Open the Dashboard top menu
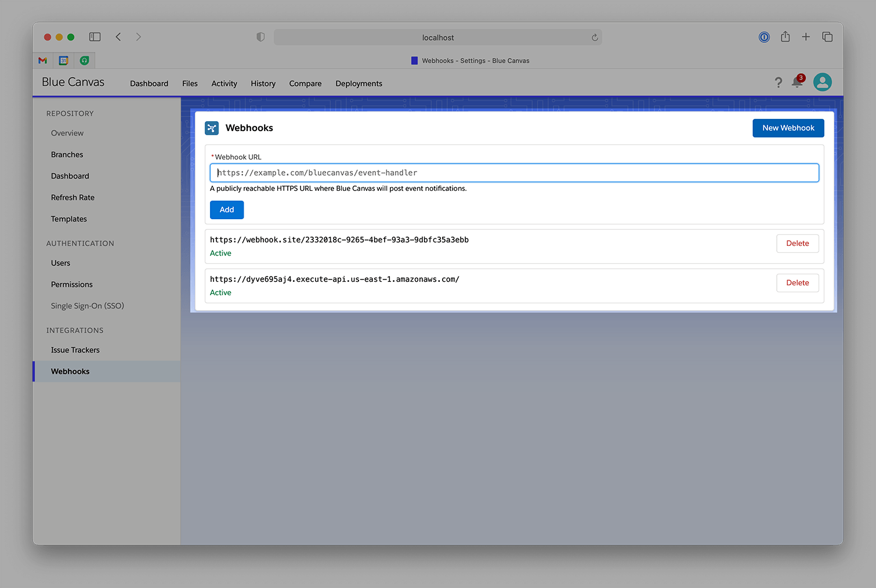Screen dimensions: 876x588 coord(149,84)
